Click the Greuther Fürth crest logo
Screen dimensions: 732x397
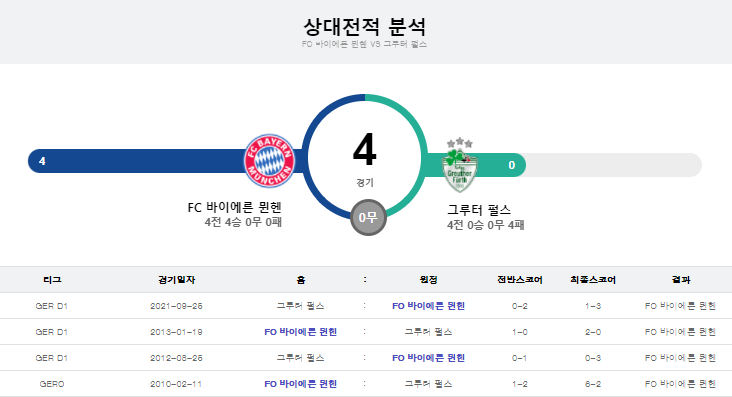460,170
